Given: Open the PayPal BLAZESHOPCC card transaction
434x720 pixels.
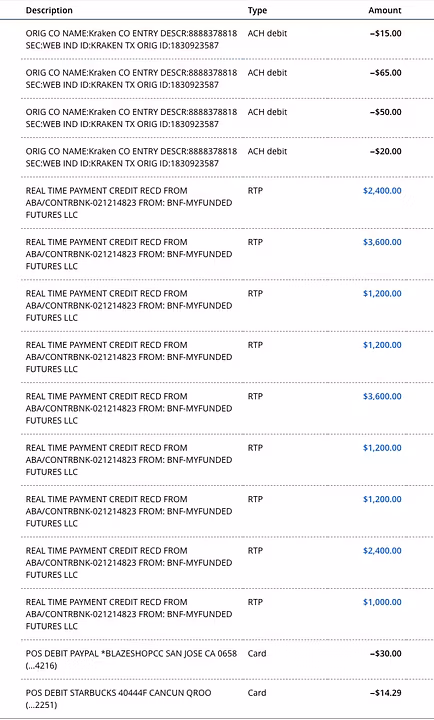Looking at the screenshot, I should pos(217,659).
